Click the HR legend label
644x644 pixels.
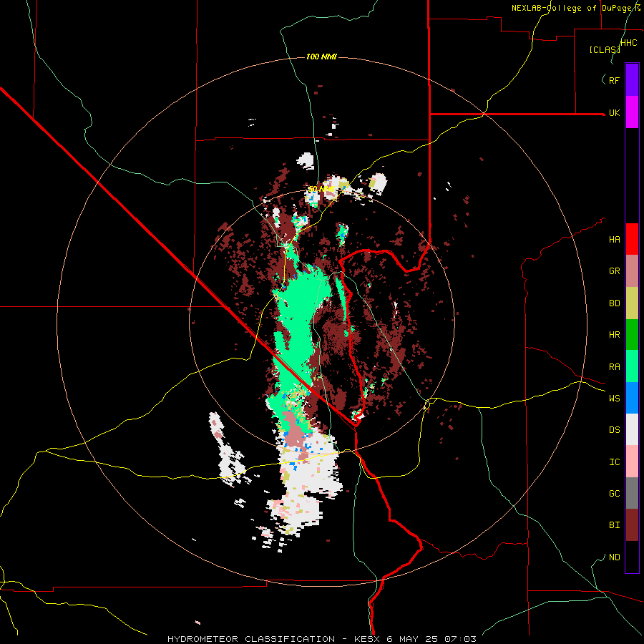pyautogui.click(x=615, y=335)
